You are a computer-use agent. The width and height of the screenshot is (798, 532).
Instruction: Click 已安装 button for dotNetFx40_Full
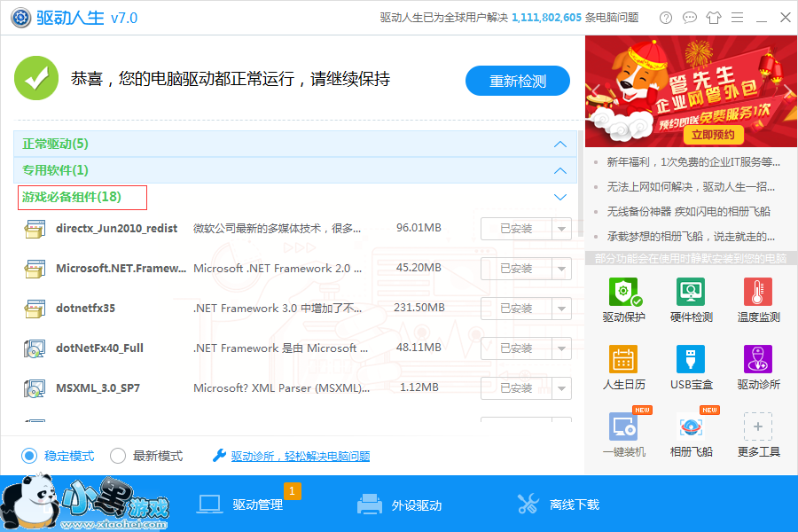(517, 348)
